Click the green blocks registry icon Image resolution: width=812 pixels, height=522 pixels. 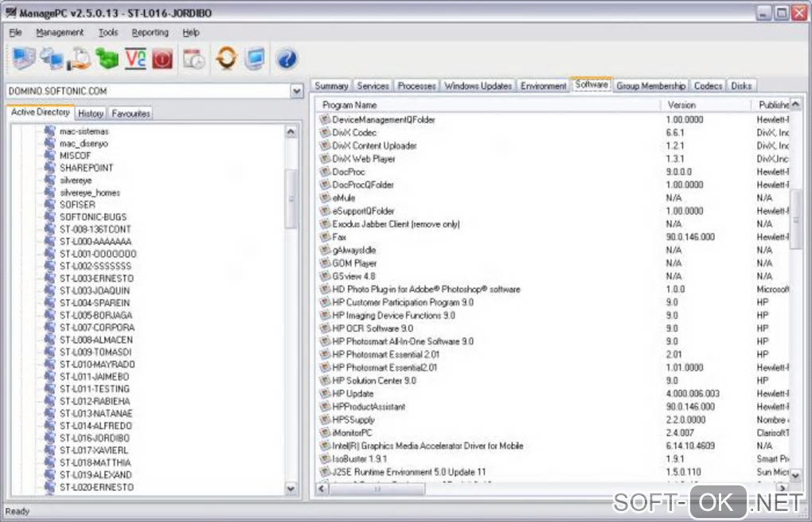coord(107,58)
